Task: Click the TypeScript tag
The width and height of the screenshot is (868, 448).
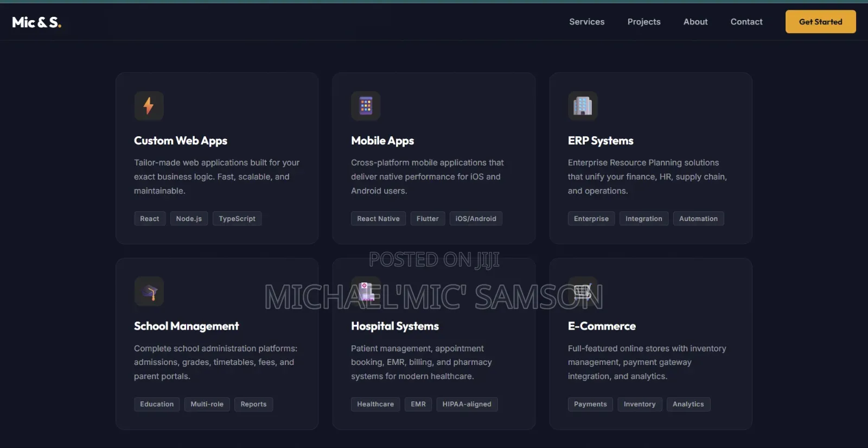Action: (x=237, y=219)
